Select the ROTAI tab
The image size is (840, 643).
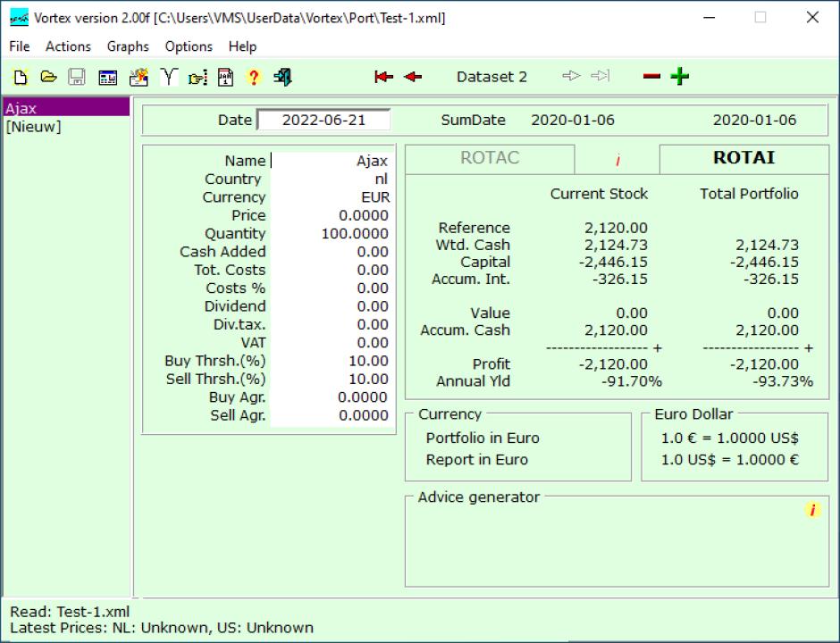[x=743, y=158]
